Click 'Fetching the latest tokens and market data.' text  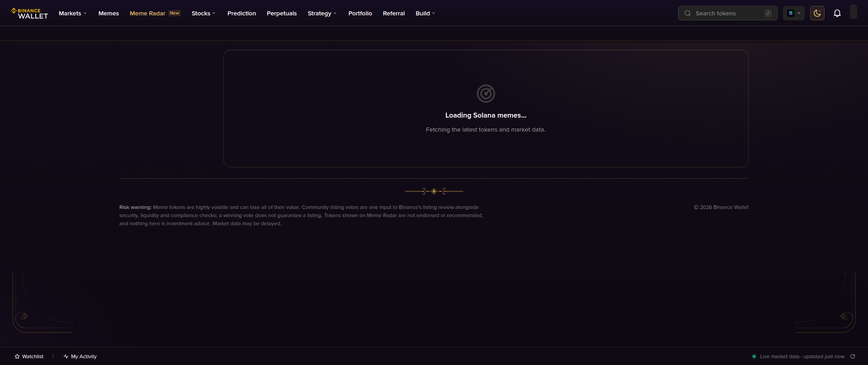486,130
